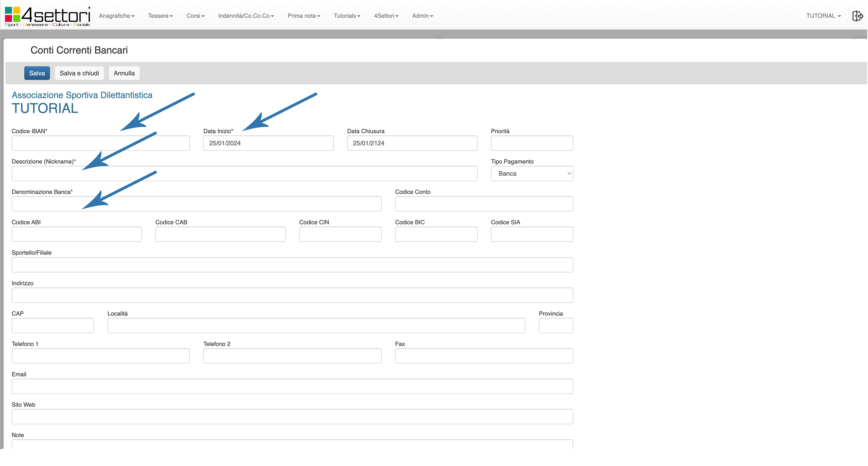Screen dimensions: 868x466
Task: Expand the TUTORIAL user dropdown
Action: pyautogui.click(x=823, y=16)
